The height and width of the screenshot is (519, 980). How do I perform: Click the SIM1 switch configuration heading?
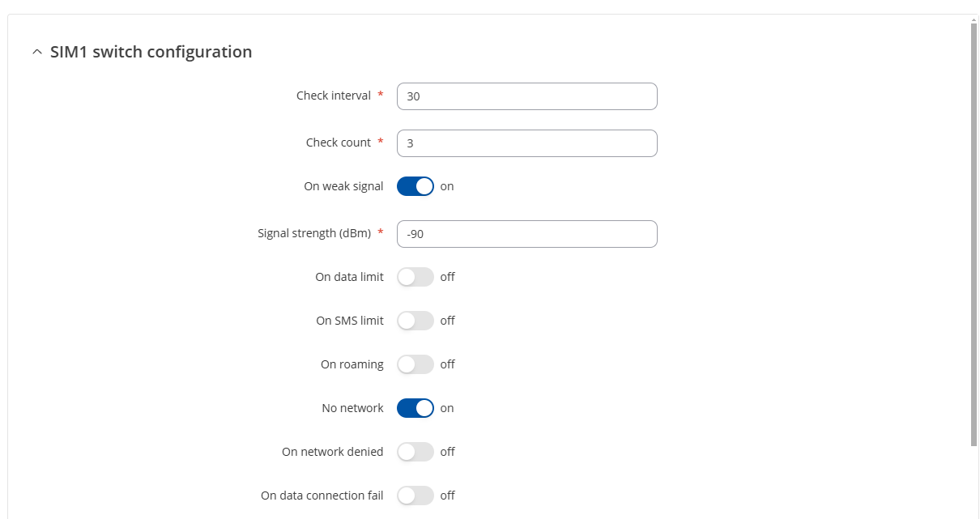(151, 52)
